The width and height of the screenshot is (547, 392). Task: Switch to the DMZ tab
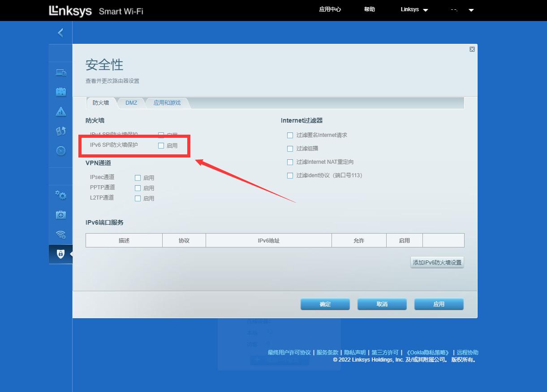click(131, 102)
